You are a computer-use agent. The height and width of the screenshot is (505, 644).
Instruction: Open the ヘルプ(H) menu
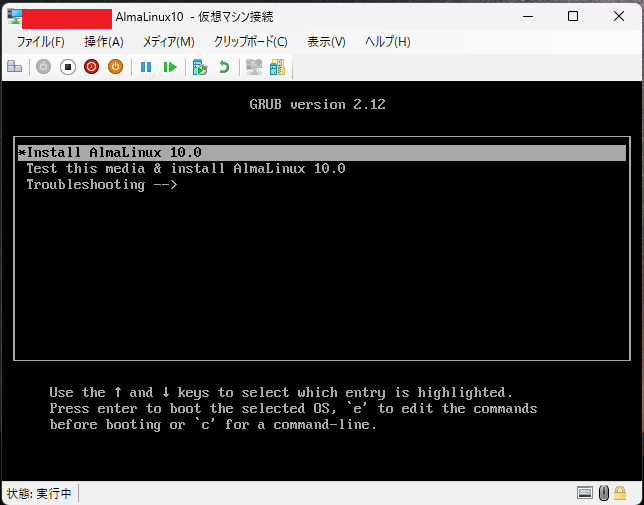click(388, 41)
